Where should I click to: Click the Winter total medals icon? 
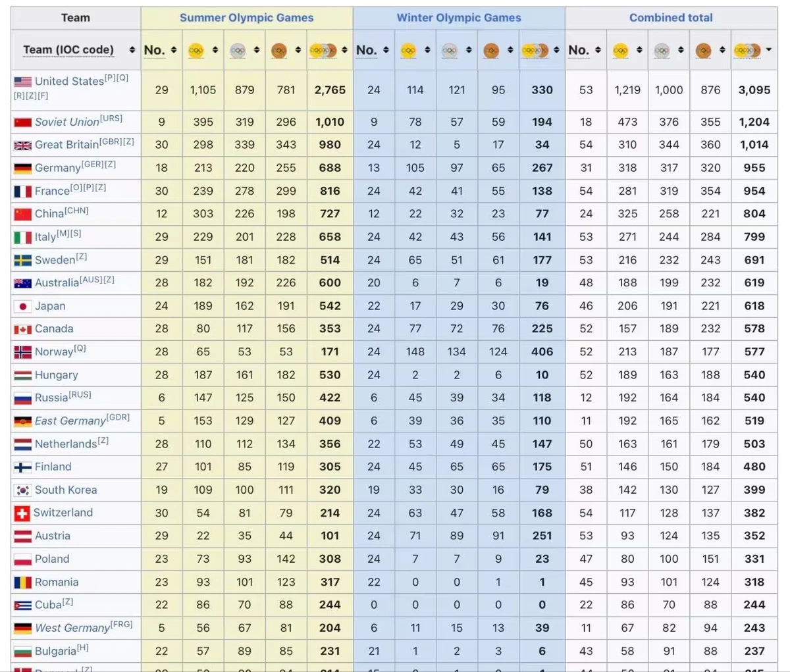534,50
